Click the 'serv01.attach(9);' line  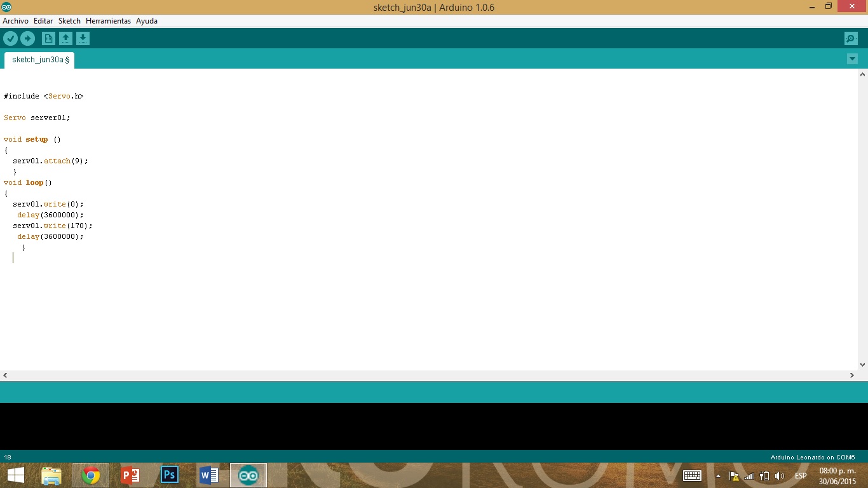click(x=50, y=161)
